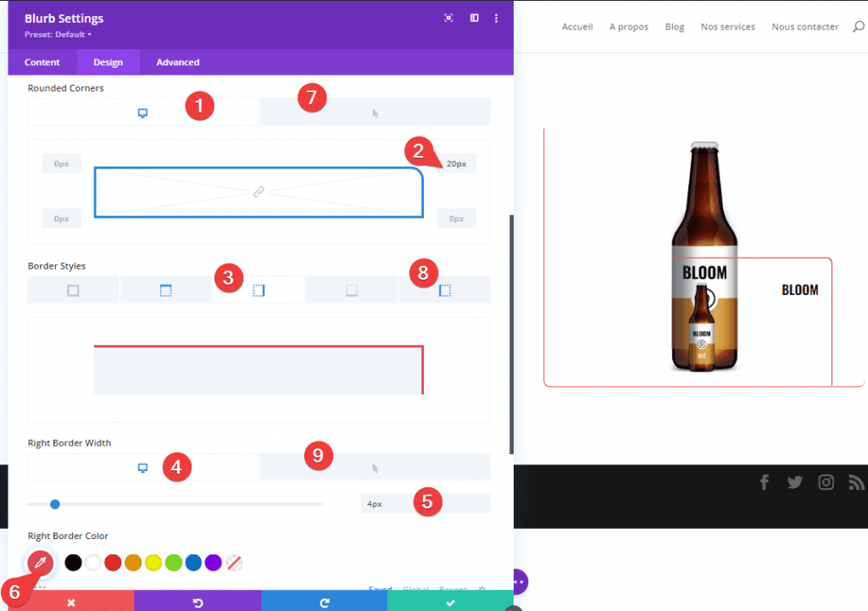868x611 pixels.
Task: Choose the green color swatch
Action: [173, 563]
